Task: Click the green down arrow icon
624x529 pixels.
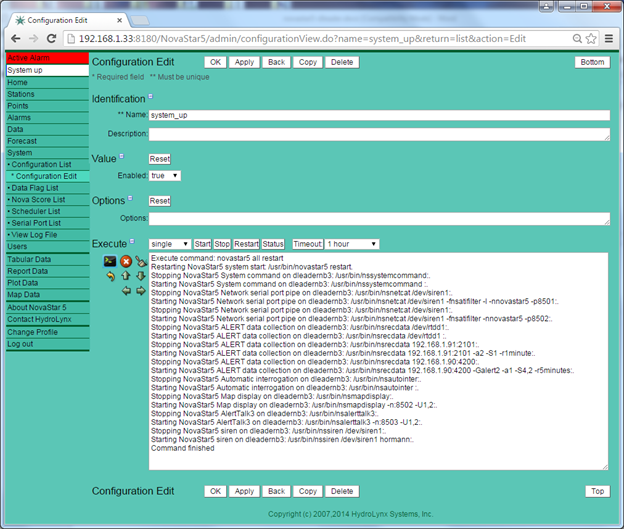Action: pos(141,275)
